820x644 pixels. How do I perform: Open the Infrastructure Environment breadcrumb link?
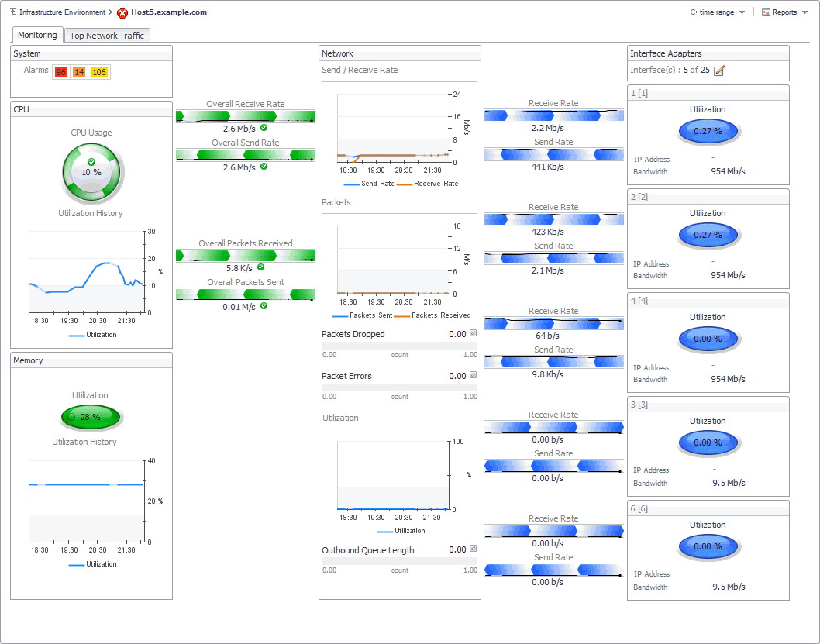pyautogui.click(x=62, y=12)
